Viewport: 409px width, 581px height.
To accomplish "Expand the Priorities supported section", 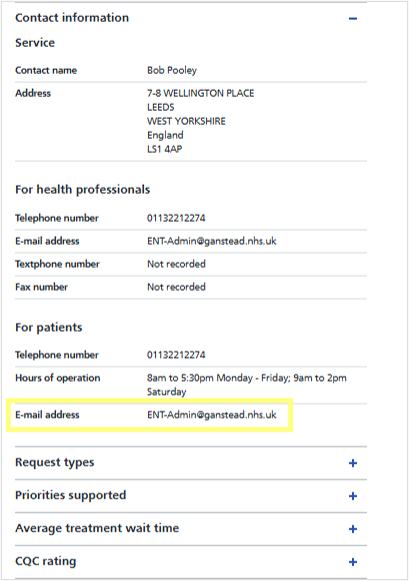I will coord(353,496).
